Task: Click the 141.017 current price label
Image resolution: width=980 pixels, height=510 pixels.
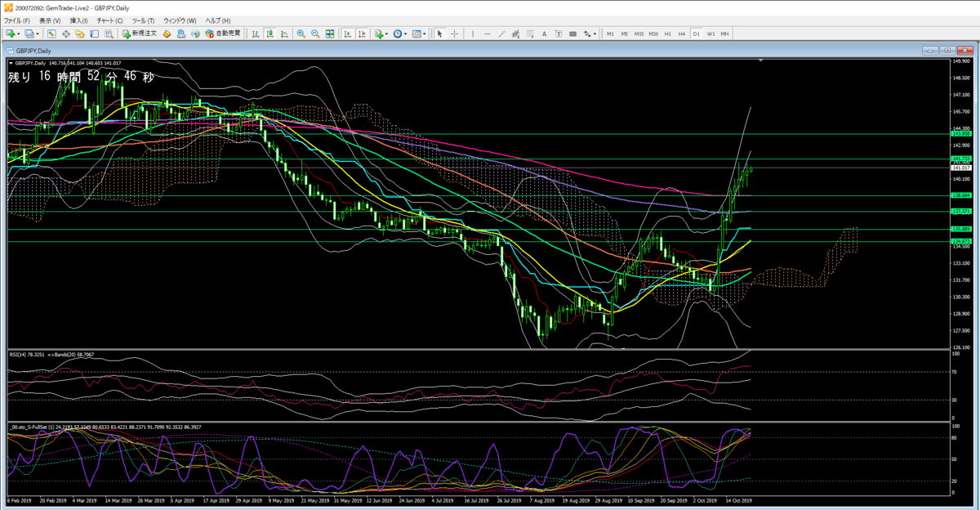Action: tap(960, 167)
